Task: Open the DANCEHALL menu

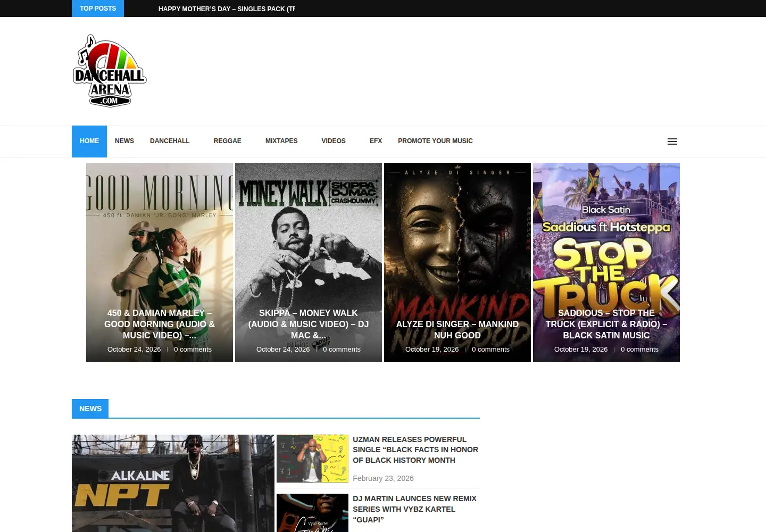Action: [x=170, y=141]
